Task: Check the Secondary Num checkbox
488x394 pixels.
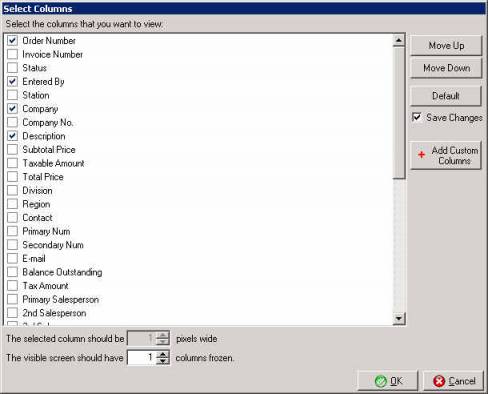Action: coord(12,245)
